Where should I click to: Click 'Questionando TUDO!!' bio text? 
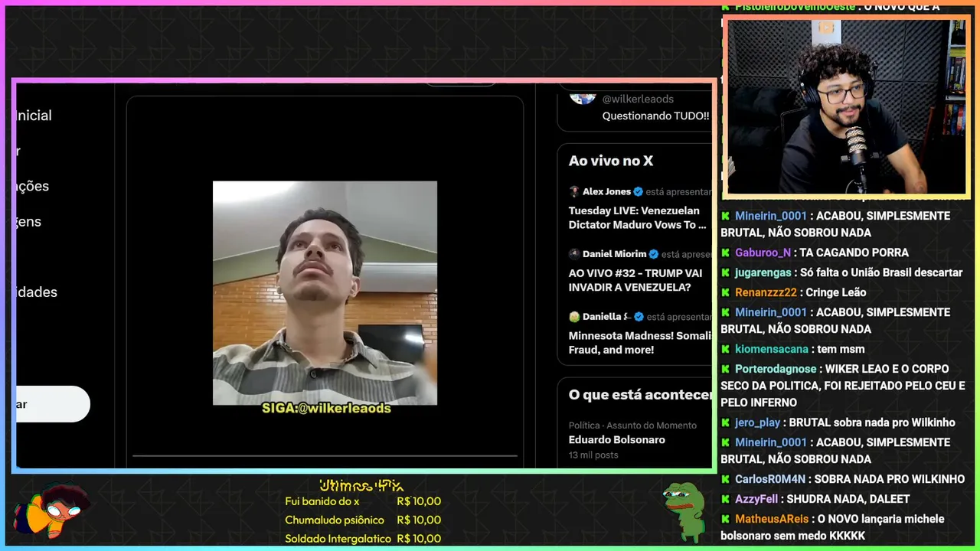pyautogui.click(x=655, y=116)
